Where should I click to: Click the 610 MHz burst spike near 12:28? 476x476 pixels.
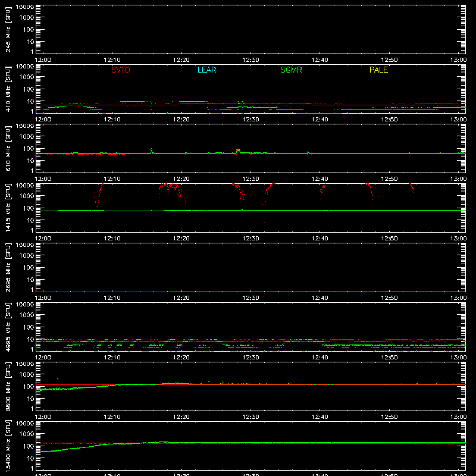click(239, 151)
